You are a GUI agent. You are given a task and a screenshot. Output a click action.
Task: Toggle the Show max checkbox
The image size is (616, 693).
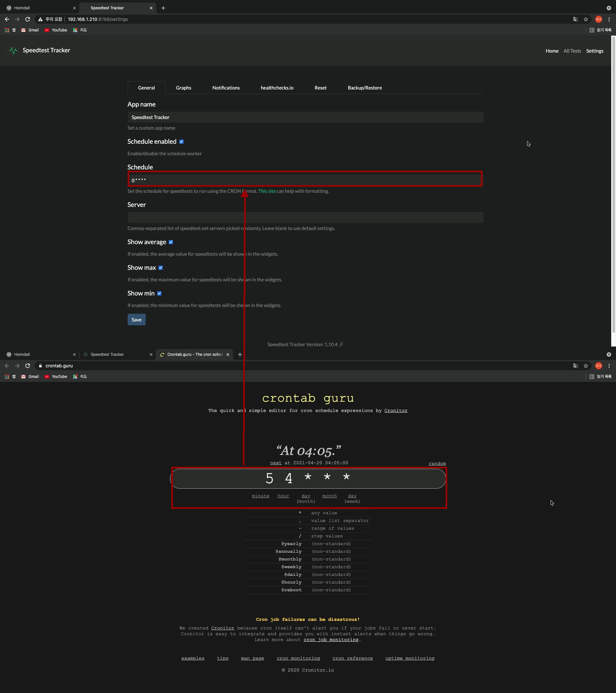161,268
